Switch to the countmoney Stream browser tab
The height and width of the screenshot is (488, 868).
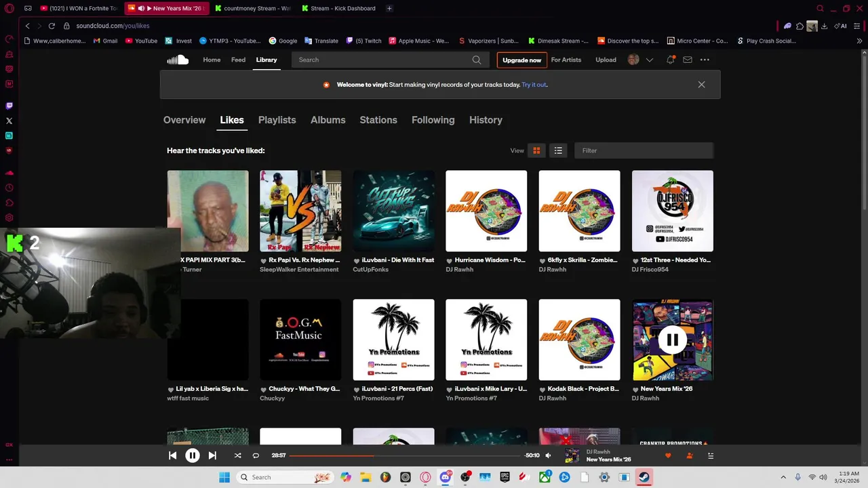pos(252,8)
